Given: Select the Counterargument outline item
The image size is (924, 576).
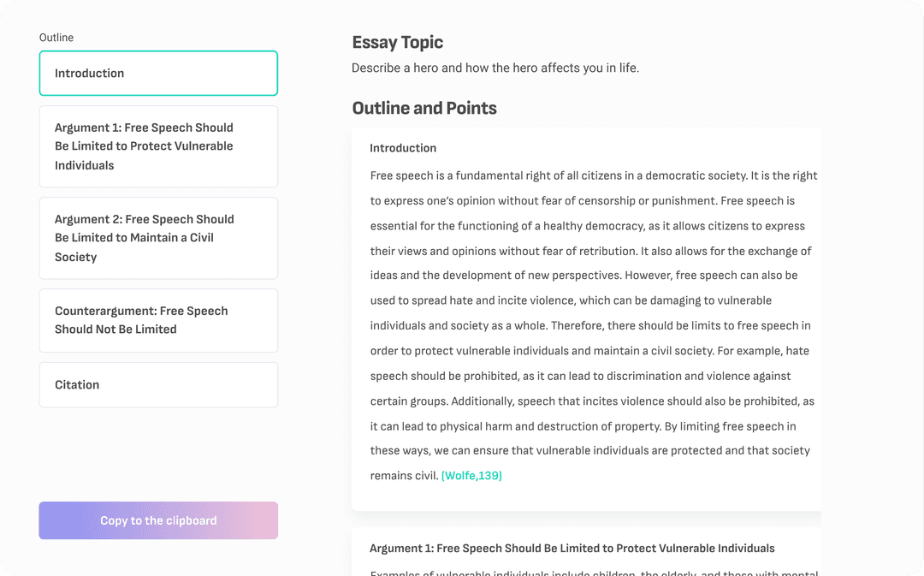Looking at the screenshot, I should coord(158,320).
